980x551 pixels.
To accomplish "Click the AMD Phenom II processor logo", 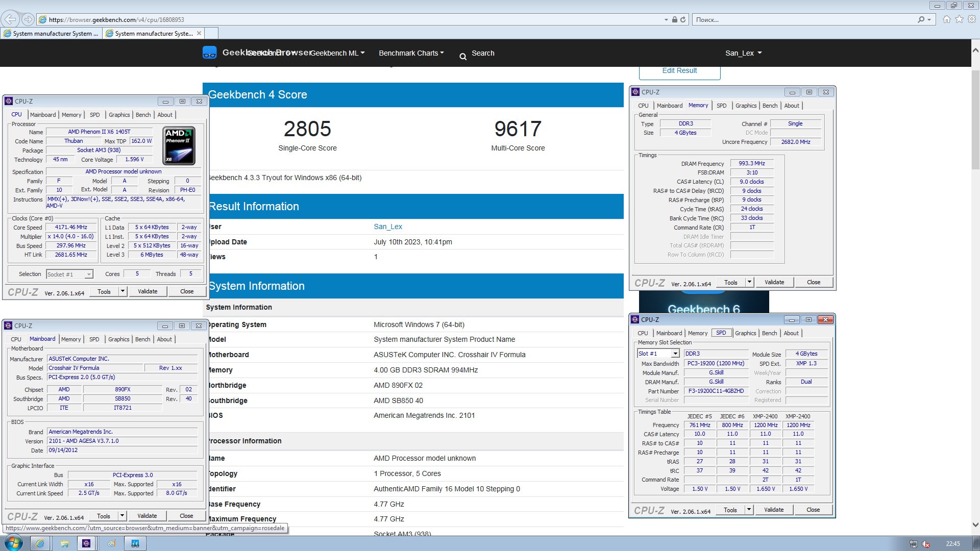I will pos(179,146).
